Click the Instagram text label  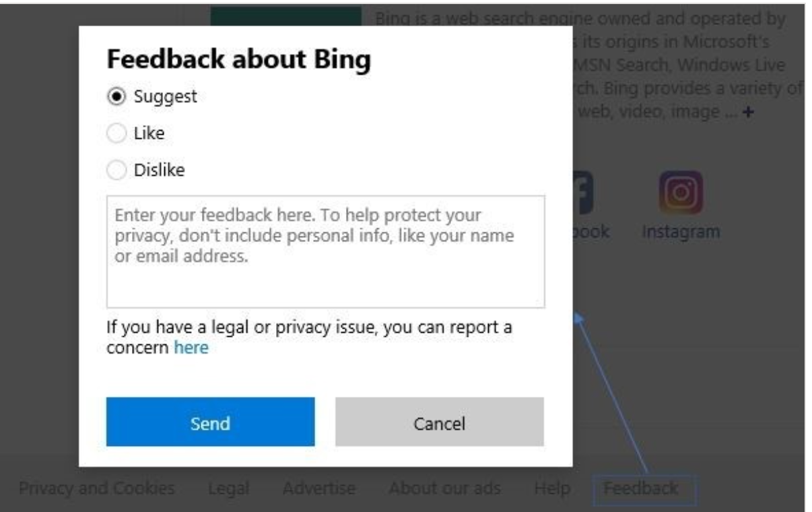tap(681, 232)
